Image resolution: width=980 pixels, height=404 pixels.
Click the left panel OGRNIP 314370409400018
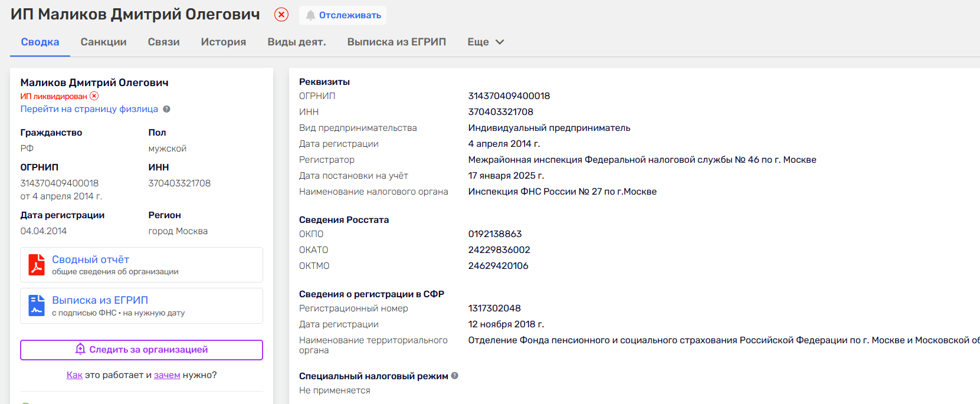click(60, 183)
